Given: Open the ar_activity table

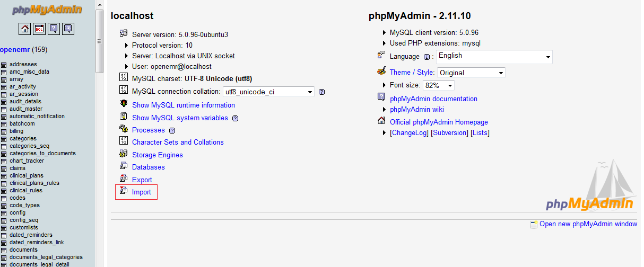Looking at the screenshot, I should pyautogui.click(x=23, y=86).
